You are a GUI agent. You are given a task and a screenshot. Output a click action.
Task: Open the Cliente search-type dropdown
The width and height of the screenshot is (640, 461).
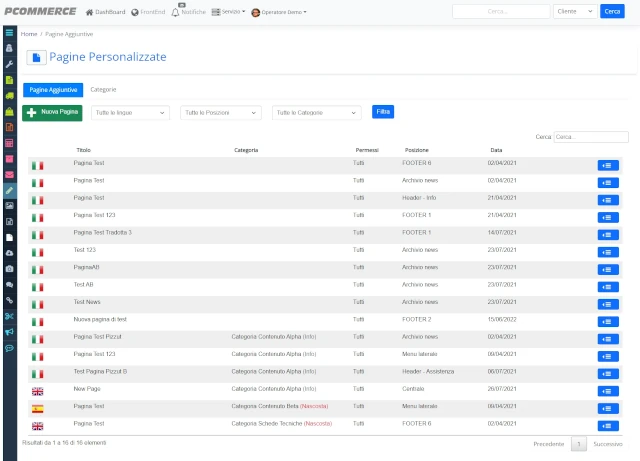click(x=575, y=11)
